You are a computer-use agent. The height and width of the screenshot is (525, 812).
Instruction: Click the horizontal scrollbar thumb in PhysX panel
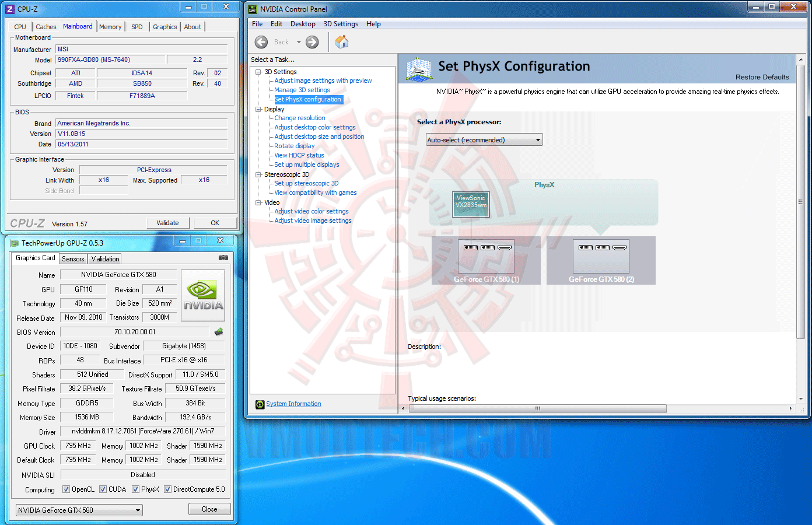538,408
